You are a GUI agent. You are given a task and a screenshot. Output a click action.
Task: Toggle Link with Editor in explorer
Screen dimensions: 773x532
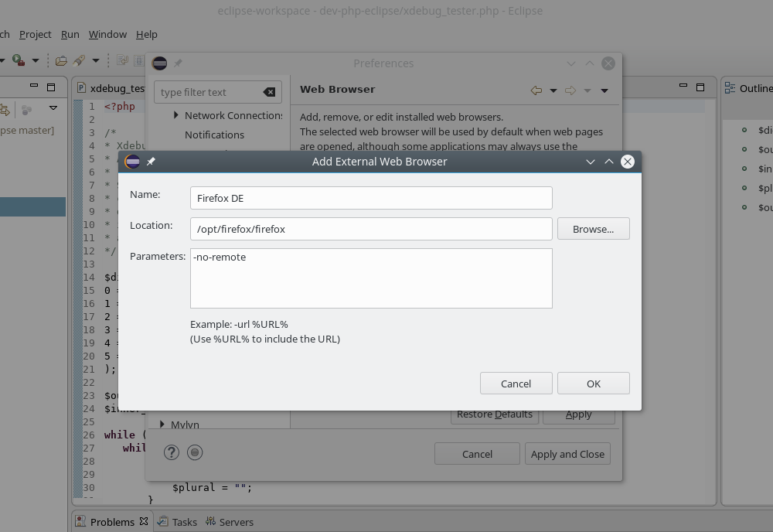5,110
